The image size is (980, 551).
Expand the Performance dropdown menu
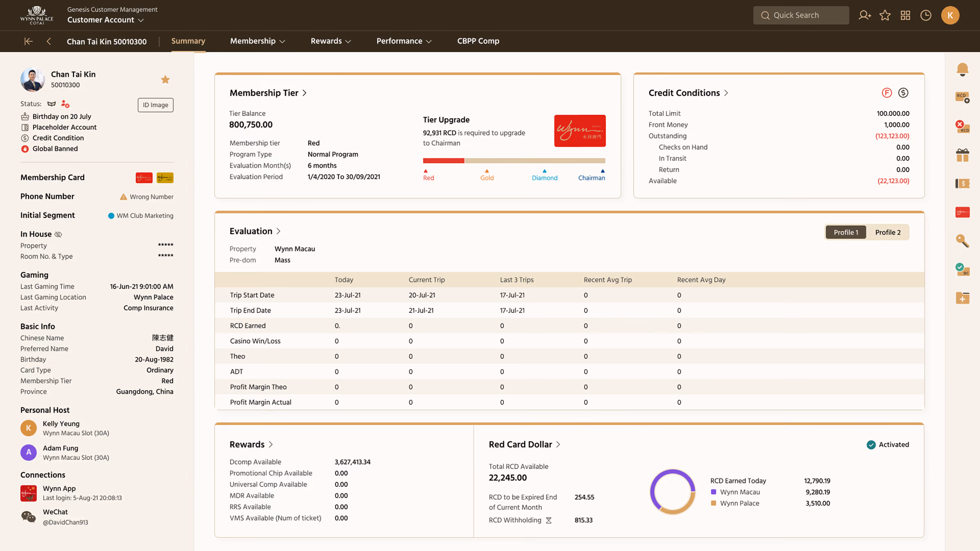[404, 41]
